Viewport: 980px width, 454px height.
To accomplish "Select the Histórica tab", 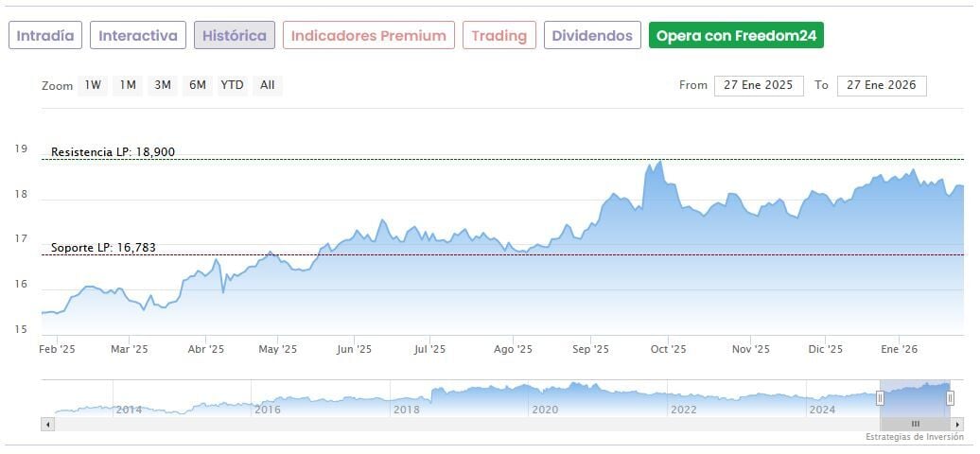I will 235,36.
